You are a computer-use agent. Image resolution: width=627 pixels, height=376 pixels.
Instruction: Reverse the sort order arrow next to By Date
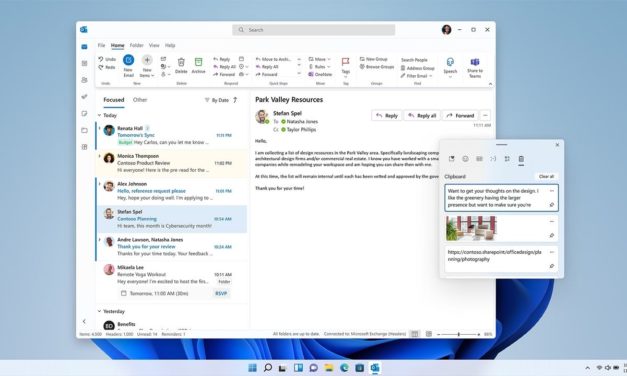click(x=235, y=100)
